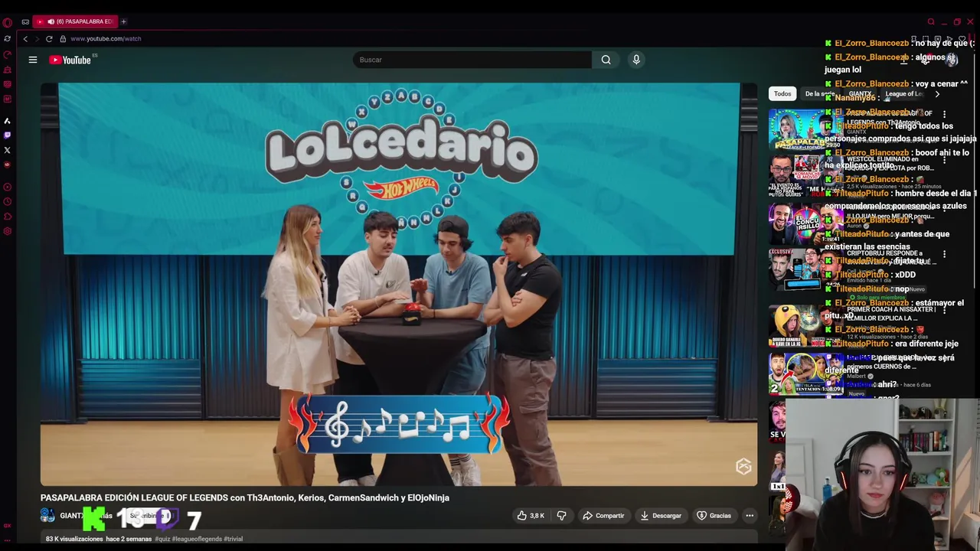Image resolution: width=980 pixels, height=551 pixels.
Task: Open options for CRIPTOBRUJ RESPONDE recommendation
Action: [944, 254]
